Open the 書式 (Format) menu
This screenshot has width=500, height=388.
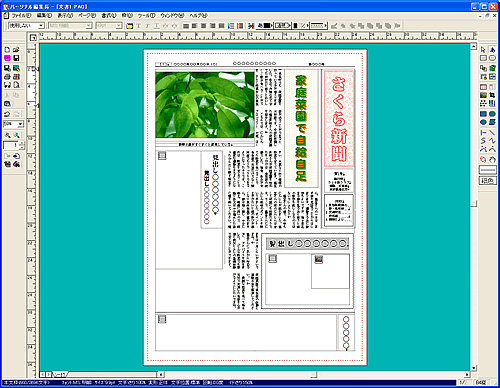pyautogui.click(x=109, y=16)
